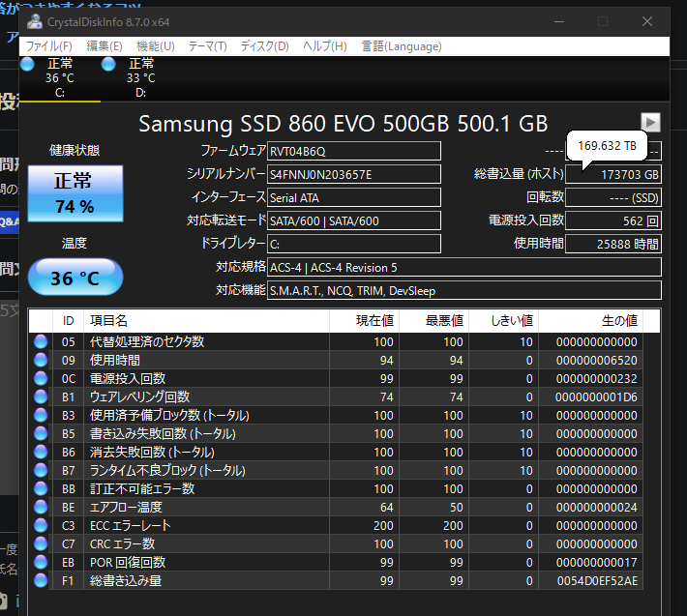The height and width of the screenshot is (616, 687).
Task: Click the 現在値 column header
Action: [x=364, y=321]
